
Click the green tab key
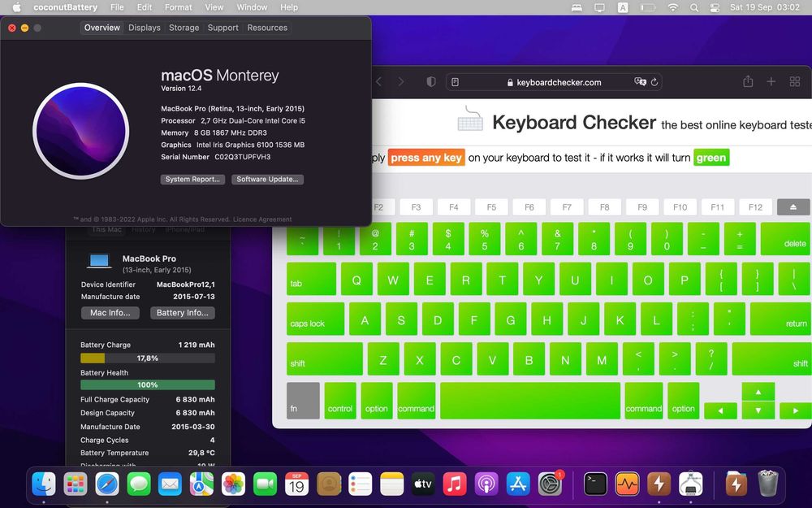click(311, 279)
